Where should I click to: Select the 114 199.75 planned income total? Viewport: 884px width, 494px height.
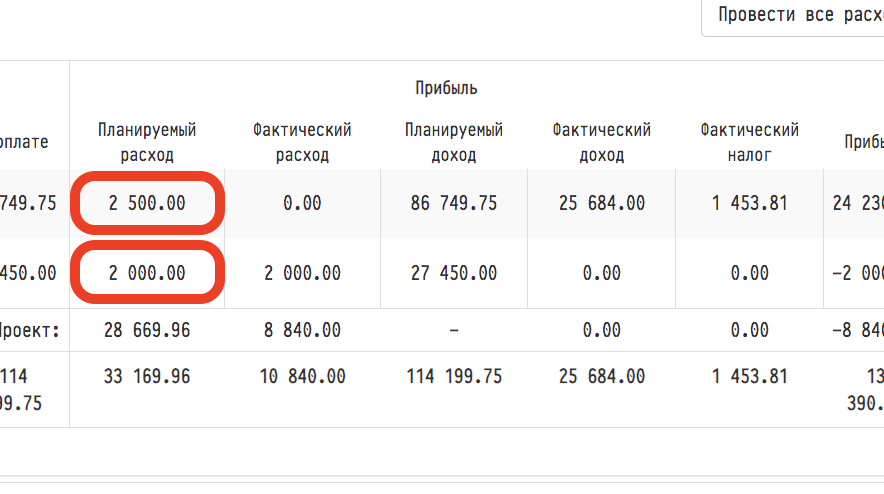pos(454,377)
